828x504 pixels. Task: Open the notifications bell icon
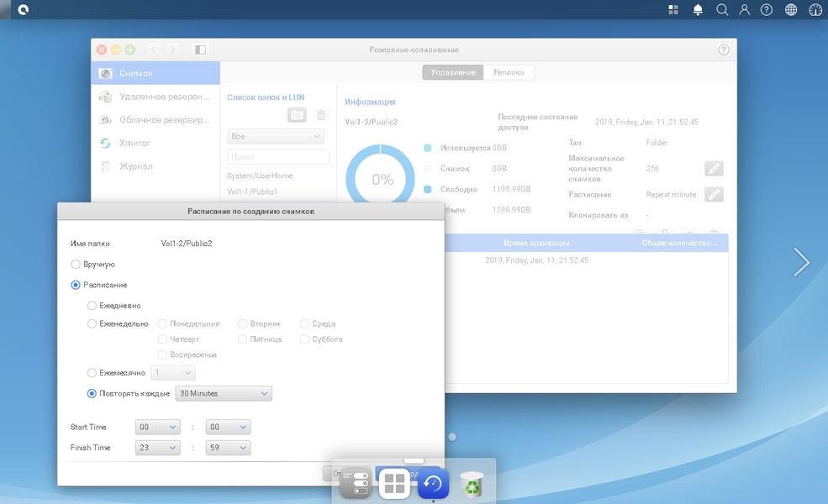(698, 9)
